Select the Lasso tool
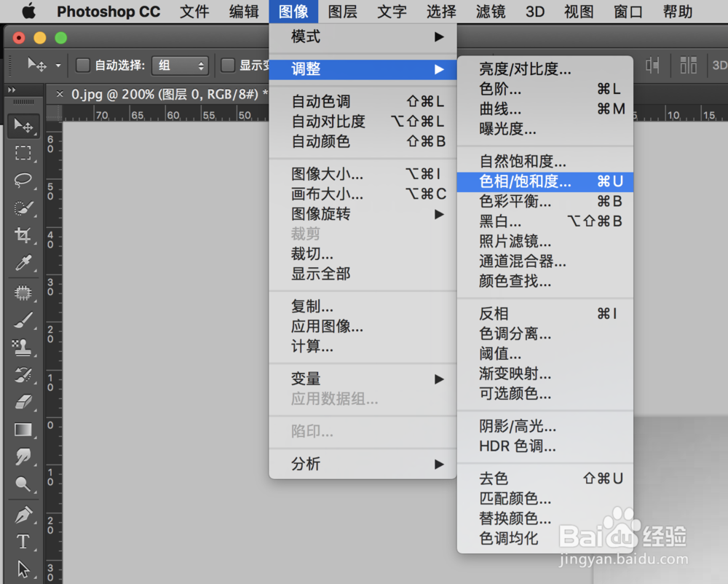 pyautogui.click(x=23, y=181)
